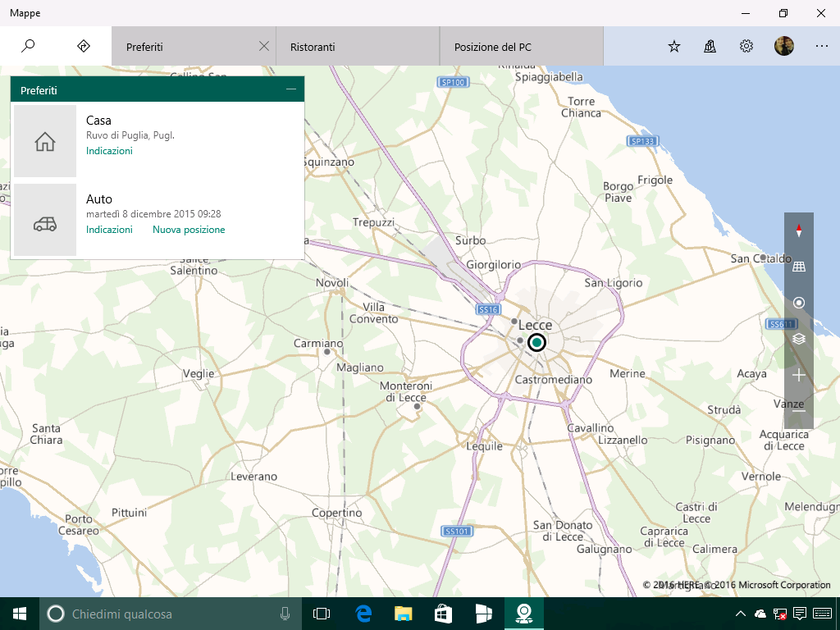
Task: Open the touch keyboard icon
Action: (822, 614)
